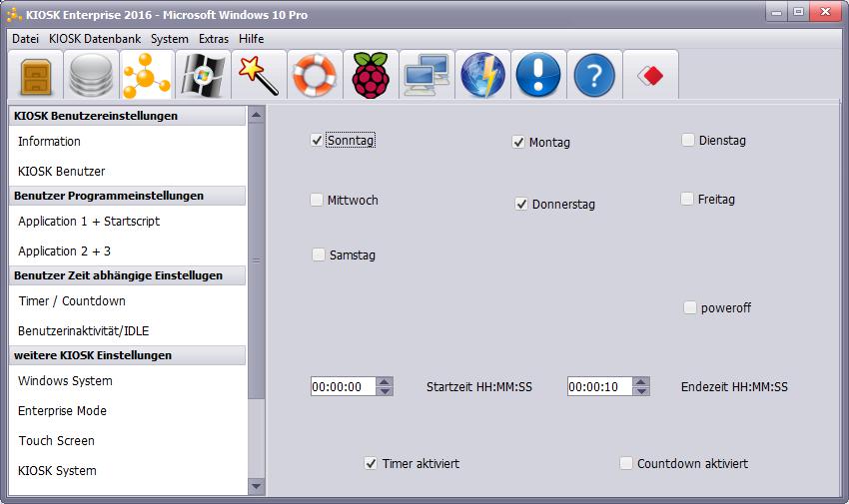
Task: Maximize the KIOSK Enterprise window
Action: [x=799, y=12]
